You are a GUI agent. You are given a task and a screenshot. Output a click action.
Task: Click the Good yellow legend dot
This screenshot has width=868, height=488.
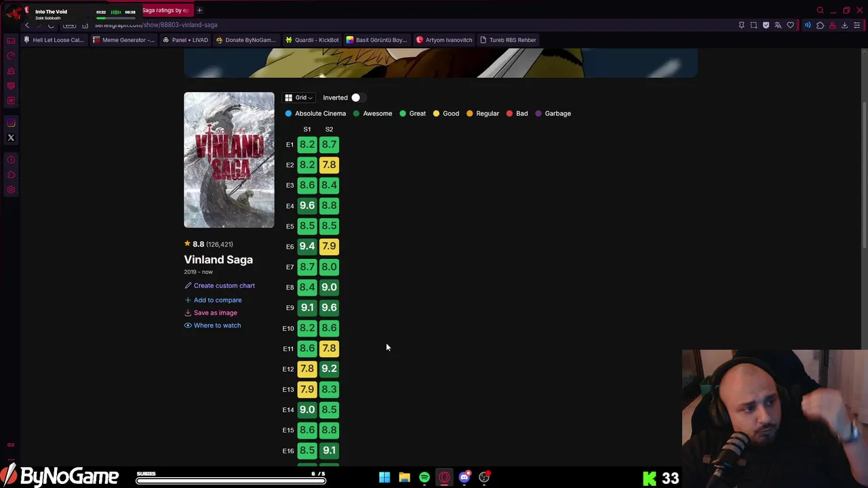pos(436,113)
